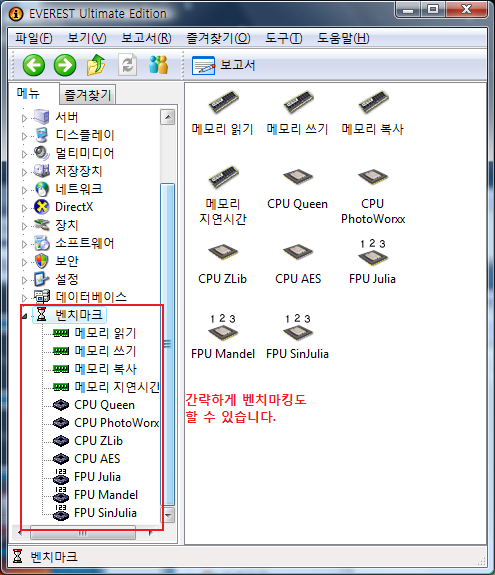The width and height of the screenshot is (495, 575).
Task: Select 벤치마크 node in the tree
Action: coord(78,315)
